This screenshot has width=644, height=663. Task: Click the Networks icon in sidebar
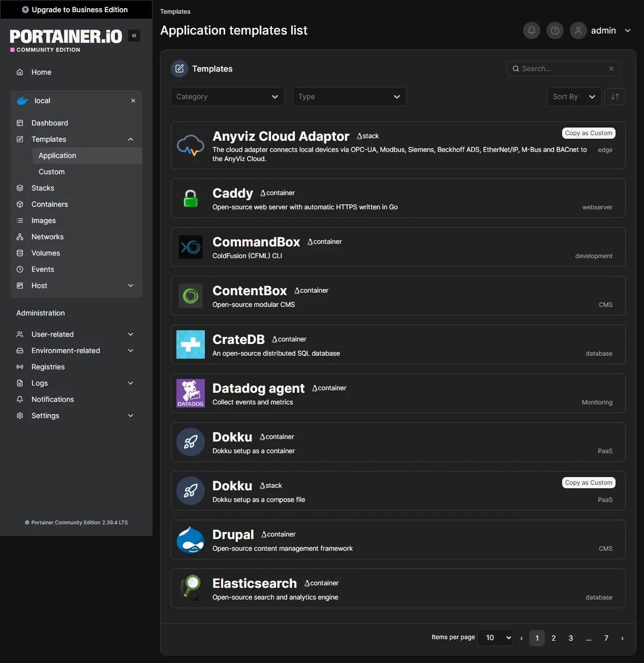click(x=20, y=237)
